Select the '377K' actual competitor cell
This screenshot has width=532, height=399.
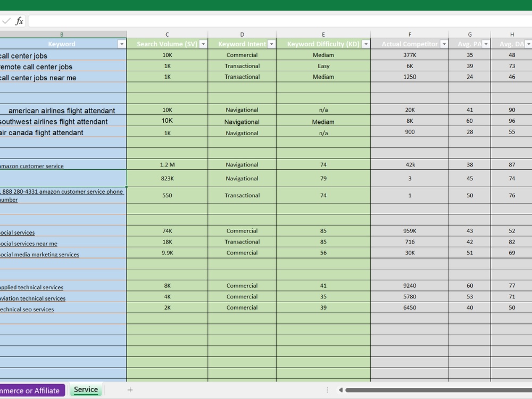coord(410,55)
